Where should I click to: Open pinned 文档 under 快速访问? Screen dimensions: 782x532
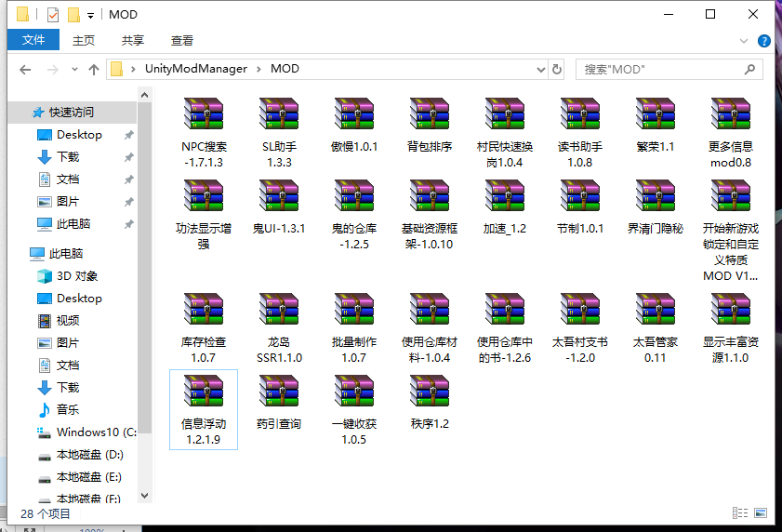coord(68,180)
